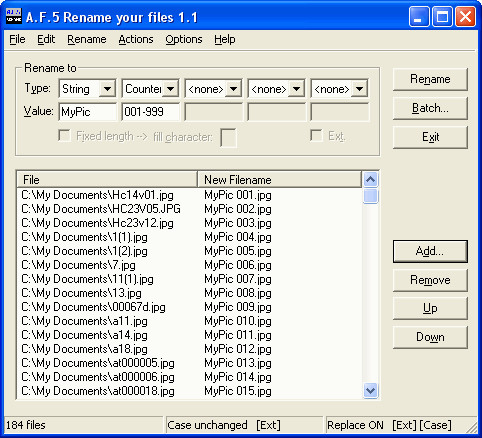Click the file list scrollbar thumb
Screen dimensions: 482x438
point(370,196)
